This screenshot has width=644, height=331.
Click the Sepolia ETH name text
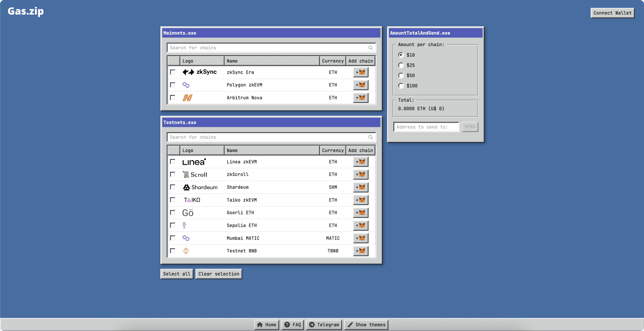pos(242,226)
